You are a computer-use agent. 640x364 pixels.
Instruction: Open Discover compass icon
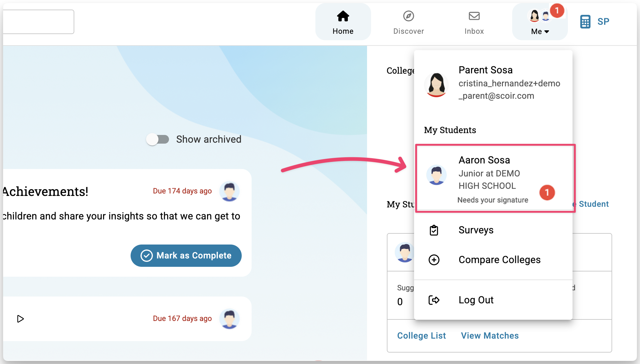tap(409, 16)
